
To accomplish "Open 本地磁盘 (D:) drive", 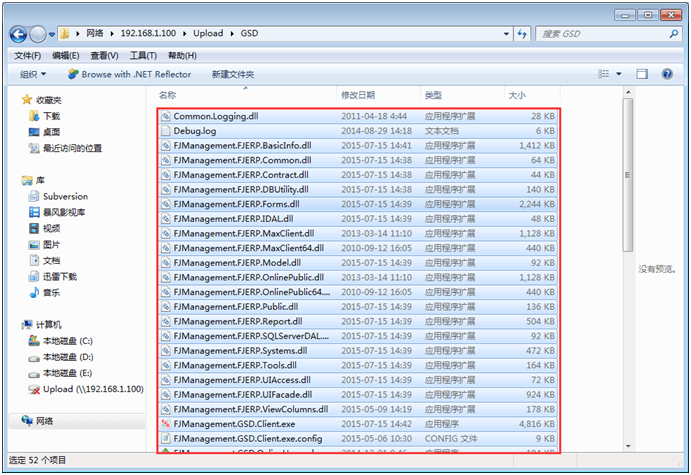I will pyautogui.click(x=60, y=357).
